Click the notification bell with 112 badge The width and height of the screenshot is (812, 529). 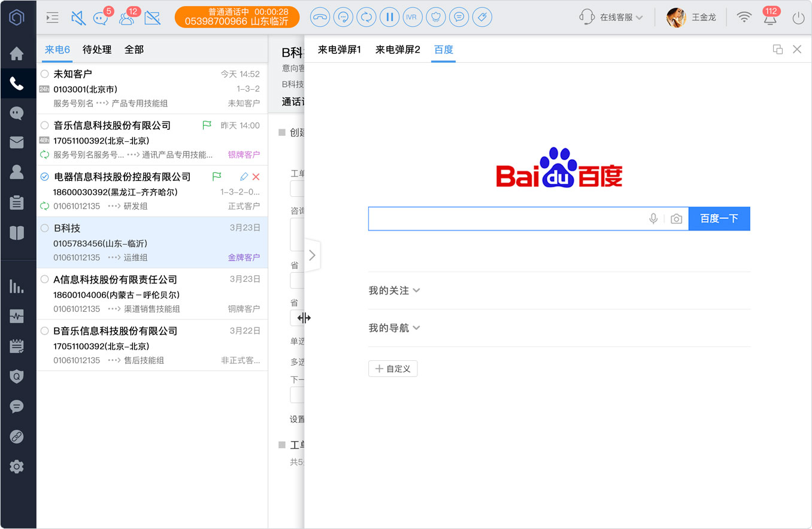point(770,17)
